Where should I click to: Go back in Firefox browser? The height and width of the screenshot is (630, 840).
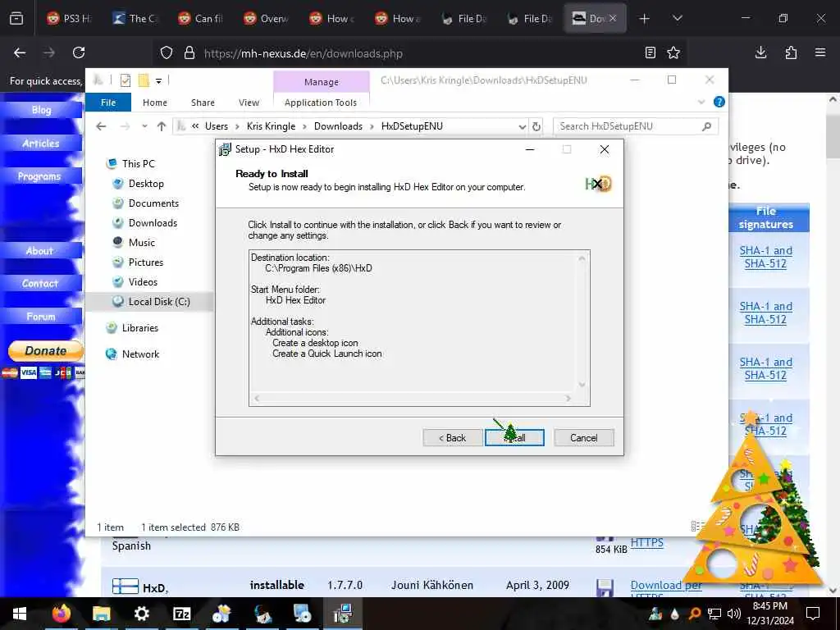pos(20,52)
